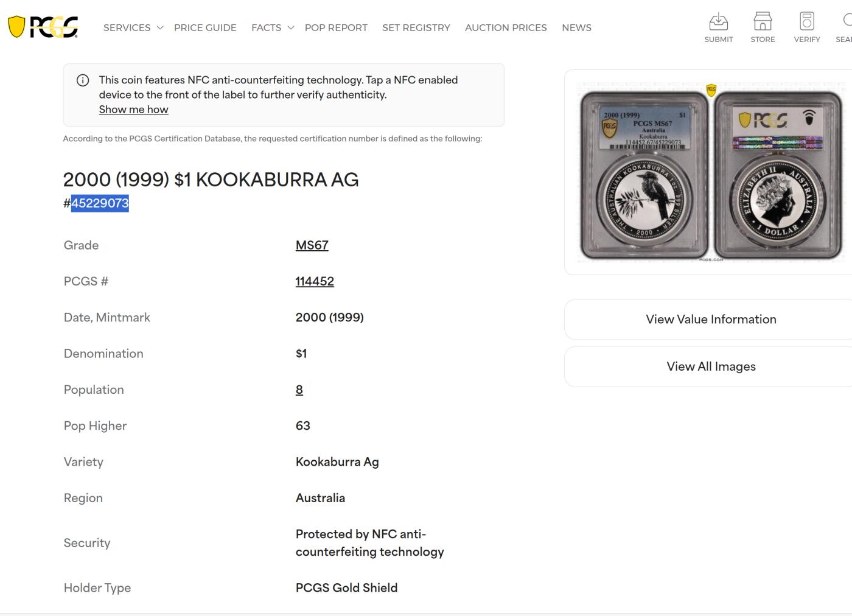
Task: Open the Submit tray icon
Action: pyautogui.click(x=718, y=22)
